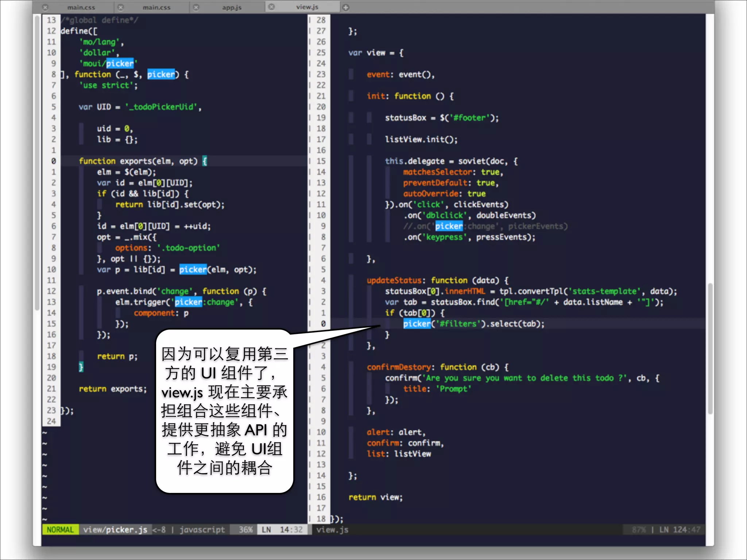Click 'return view;' line

(376, 497)
